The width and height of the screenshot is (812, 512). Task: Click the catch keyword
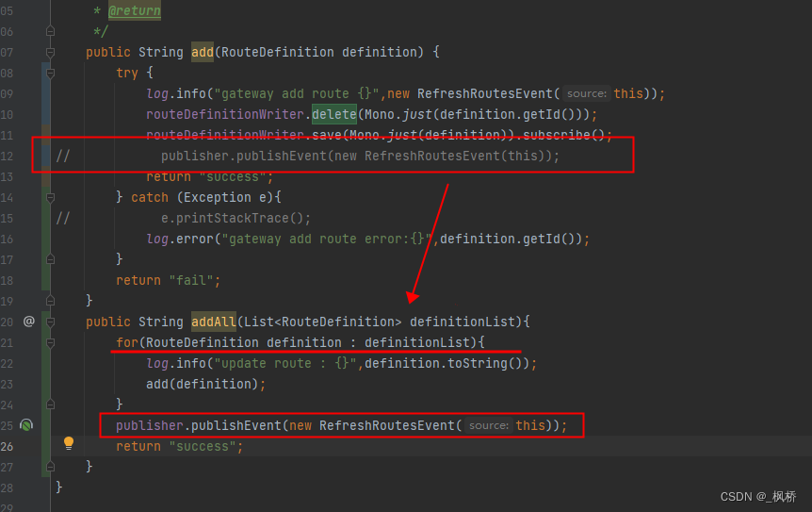pyautogui.click(x=150, y=197)
